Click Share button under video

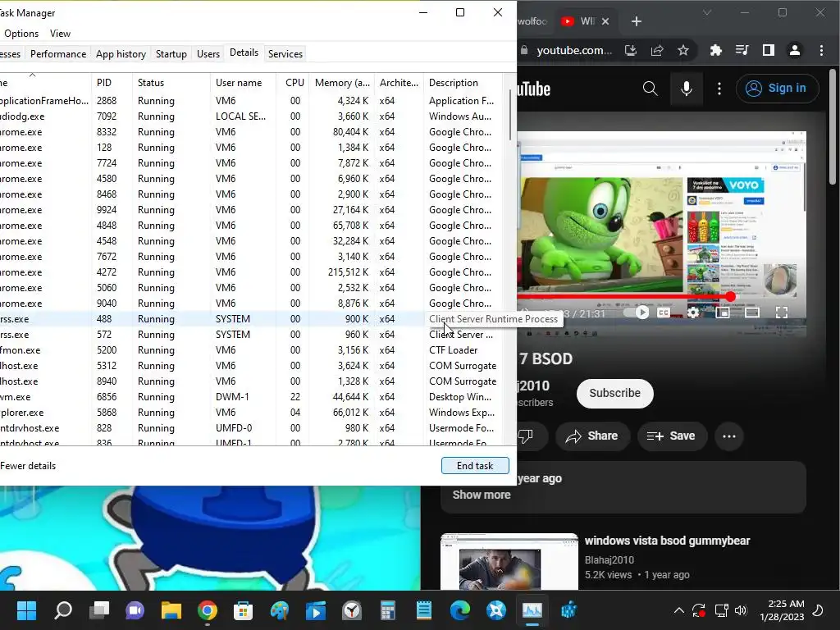point(591,436)
